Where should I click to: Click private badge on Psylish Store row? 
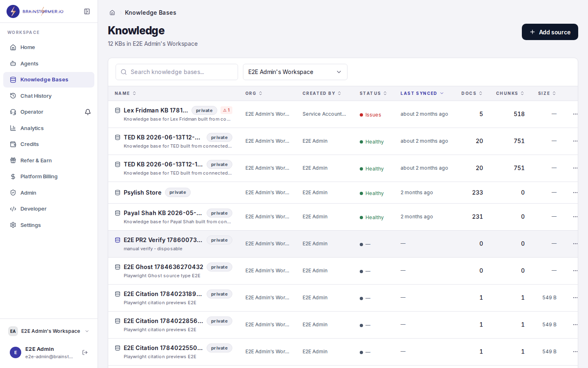[178, 193]
